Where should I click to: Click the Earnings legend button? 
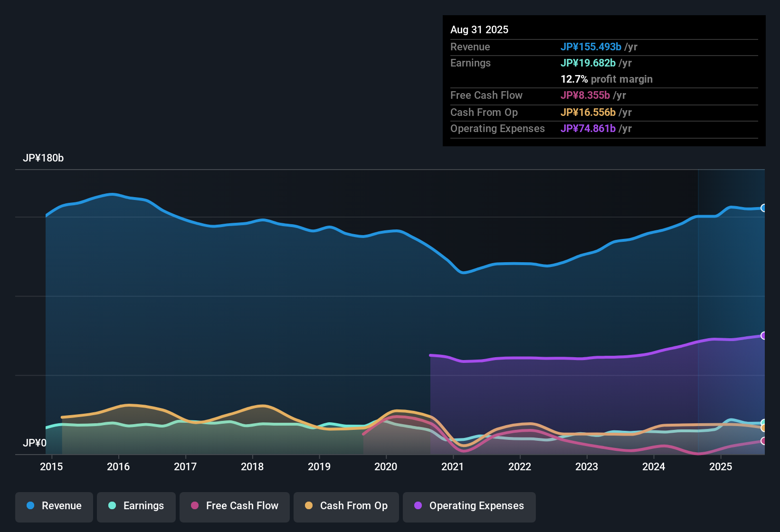[x=136, y=506]
